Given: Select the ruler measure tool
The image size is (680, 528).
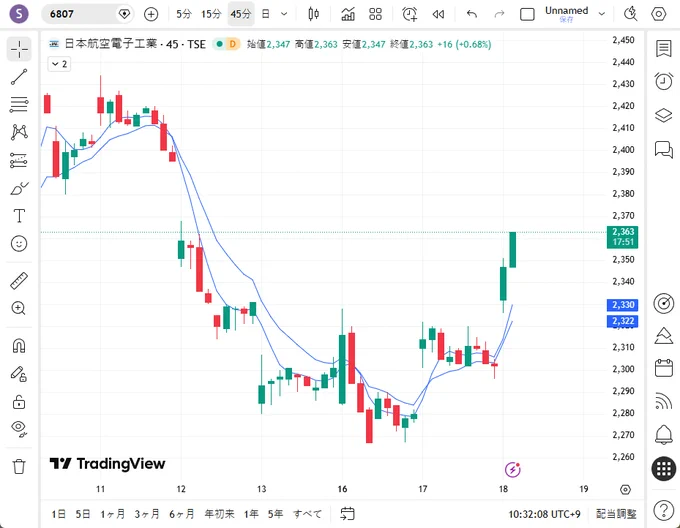Looking at the screenshot, I should click(19, 281).
